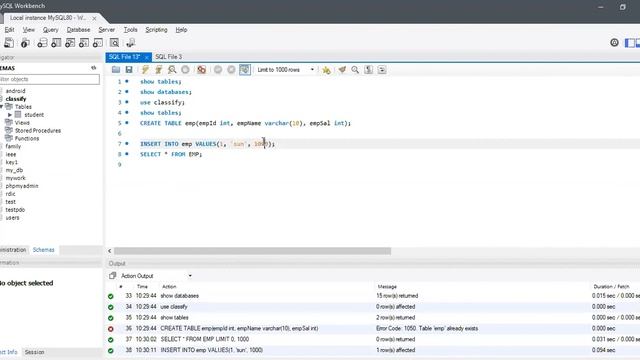Create a new stored procedure icon
Viewport: 640px width, 360px height.
[84, 43]
